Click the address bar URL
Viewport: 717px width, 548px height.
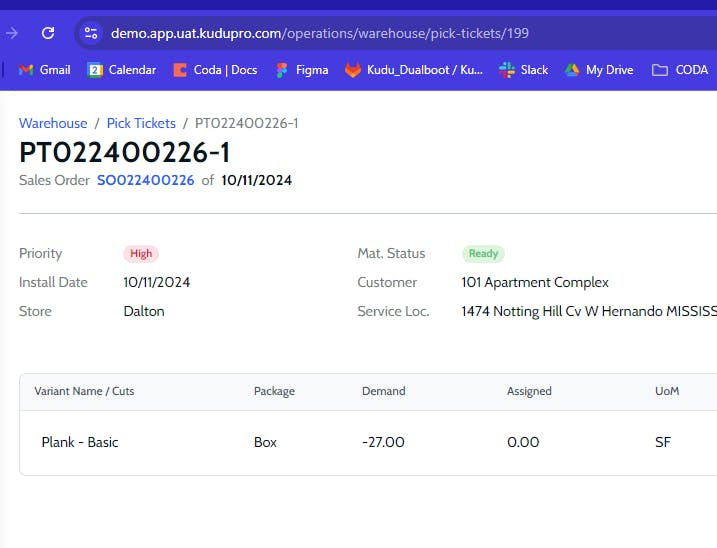pyautogui.click(x=320, y=33)
